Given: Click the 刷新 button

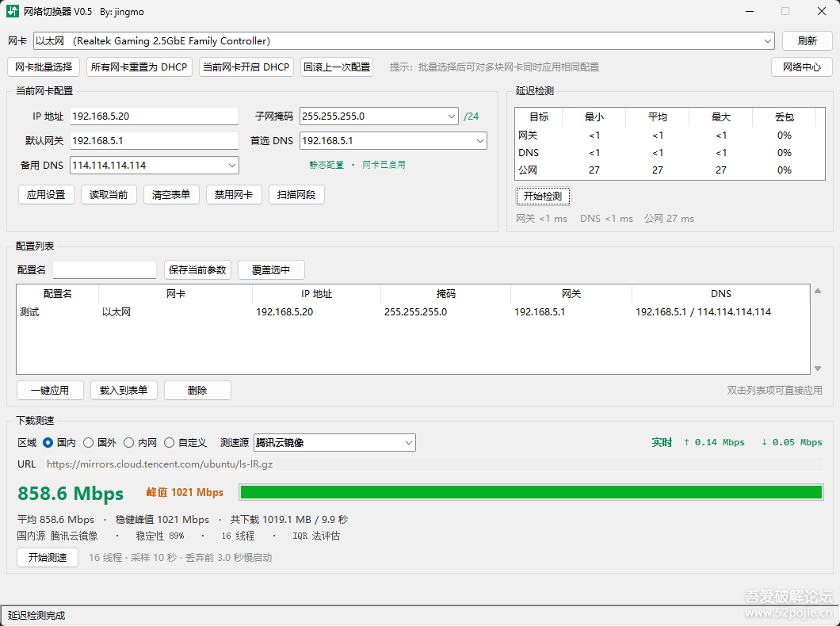Looking at the screenshot, I should click(808, 41).
